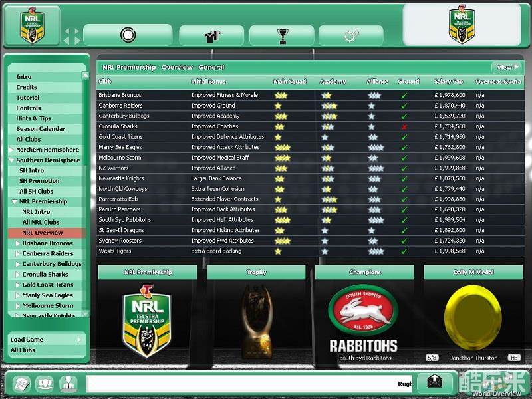Open settings via the gears icon

[x=351, y=35]
